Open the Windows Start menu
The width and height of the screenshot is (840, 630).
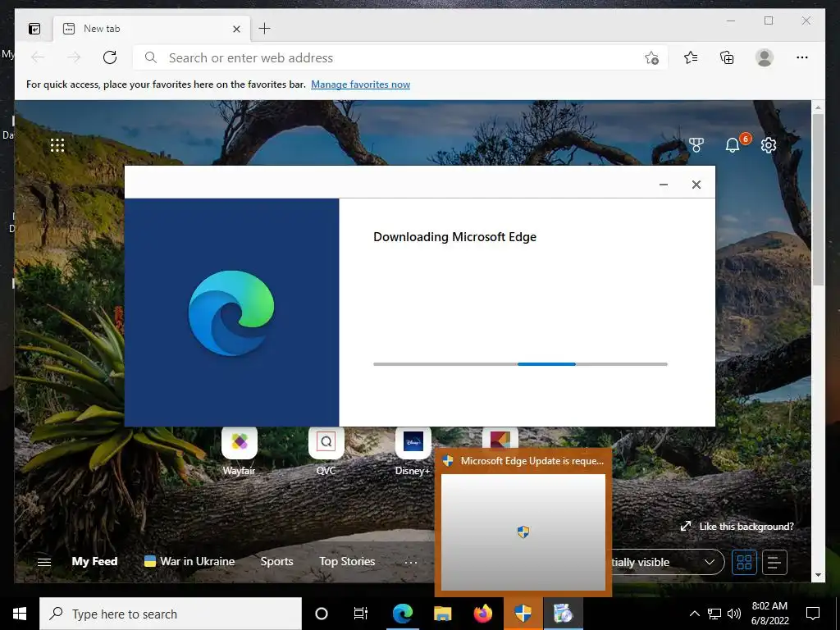20,614
